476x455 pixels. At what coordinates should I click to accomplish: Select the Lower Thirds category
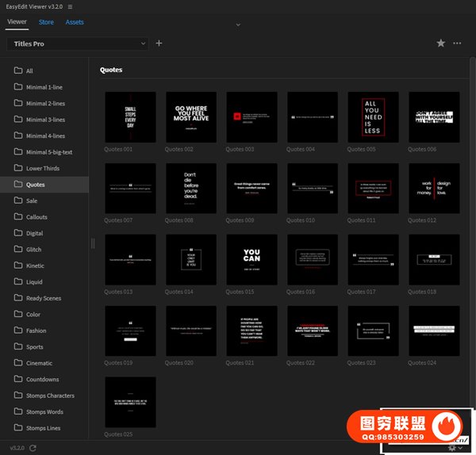pyautogui.click(x=43, y=169)
